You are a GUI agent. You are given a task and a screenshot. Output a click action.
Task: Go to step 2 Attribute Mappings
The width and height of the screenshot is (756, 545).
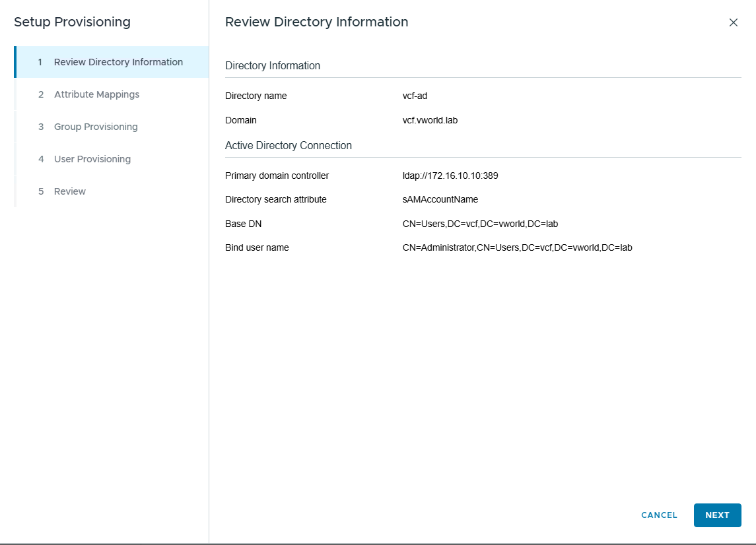(96, 94)
